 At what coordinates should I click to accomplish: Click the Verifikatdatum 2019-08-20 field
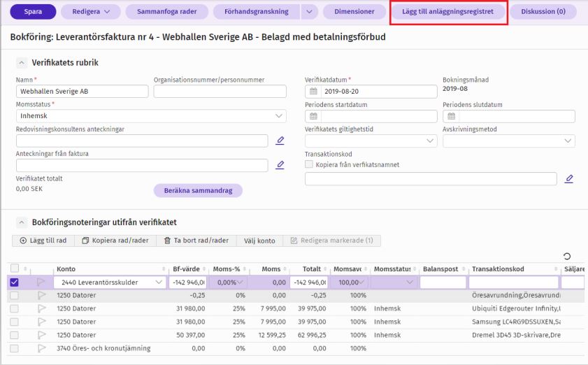[371, 91]
